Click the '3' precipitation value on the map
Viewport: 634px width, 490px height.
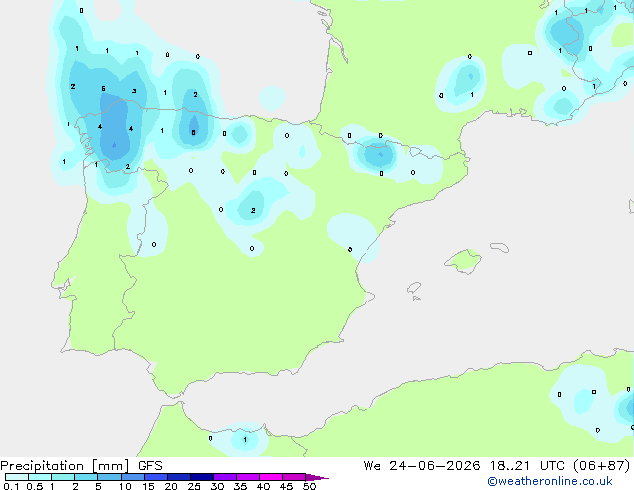coord(134,91)
